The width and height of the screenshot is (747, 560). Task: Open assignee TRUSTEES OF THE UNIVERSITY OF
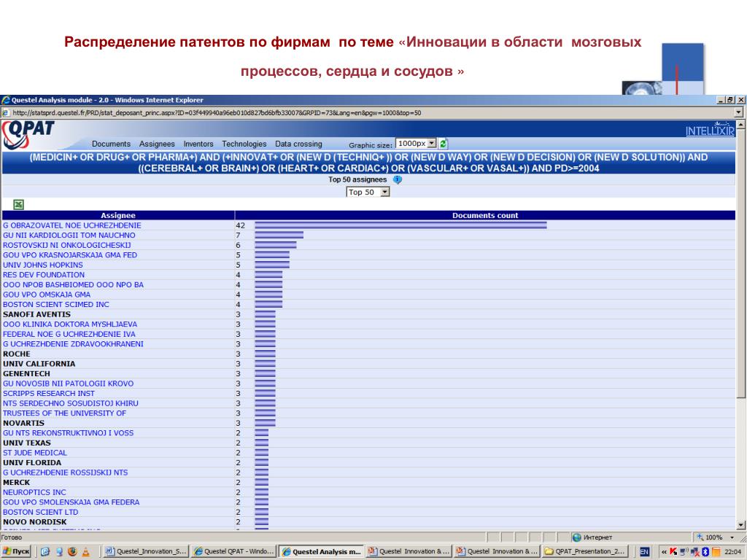pyautogui.click(x=65, y=413)
